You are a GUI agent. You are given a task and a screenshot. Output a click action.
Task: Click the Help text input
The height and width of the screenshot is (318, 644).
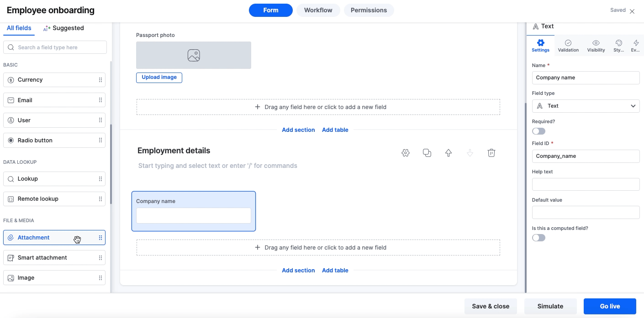[586, 184]
